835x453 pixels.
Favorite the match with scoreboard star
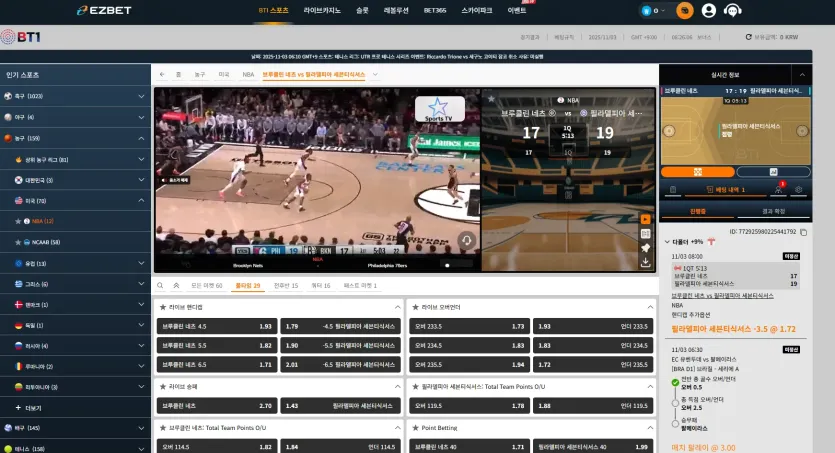tap(491, 98)
